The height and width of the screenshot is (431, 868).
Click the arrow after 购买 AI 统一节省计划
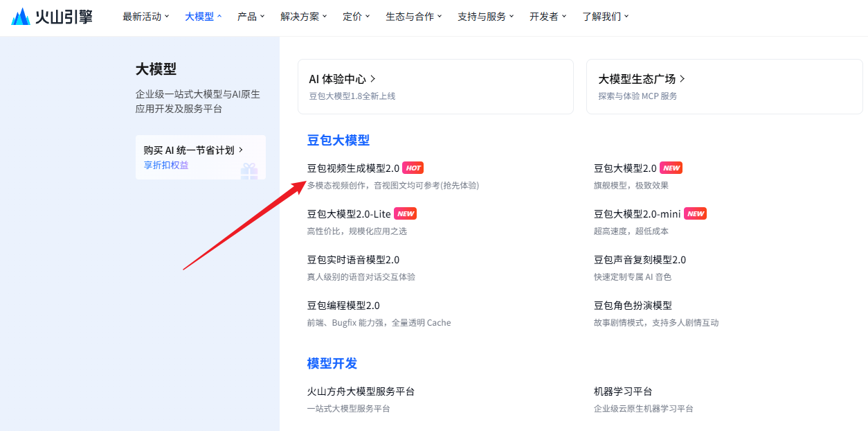pos(241,150)
